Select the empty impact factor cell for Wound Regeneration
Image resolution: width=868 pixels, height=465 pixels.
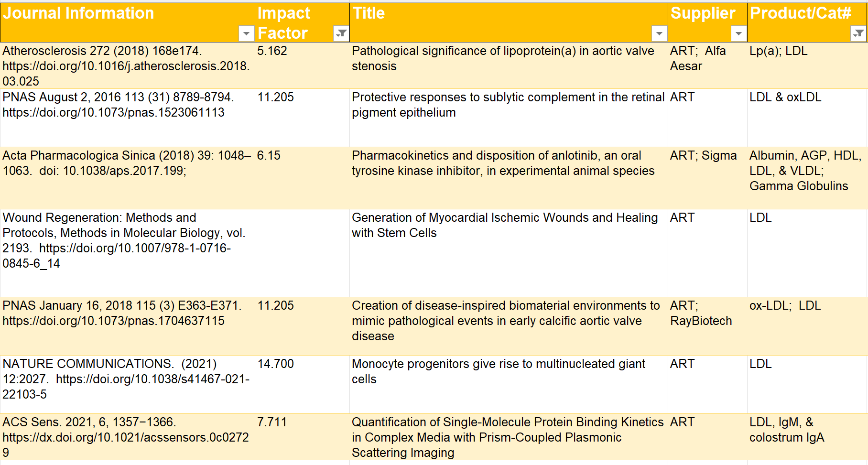[x=302, y=252]
